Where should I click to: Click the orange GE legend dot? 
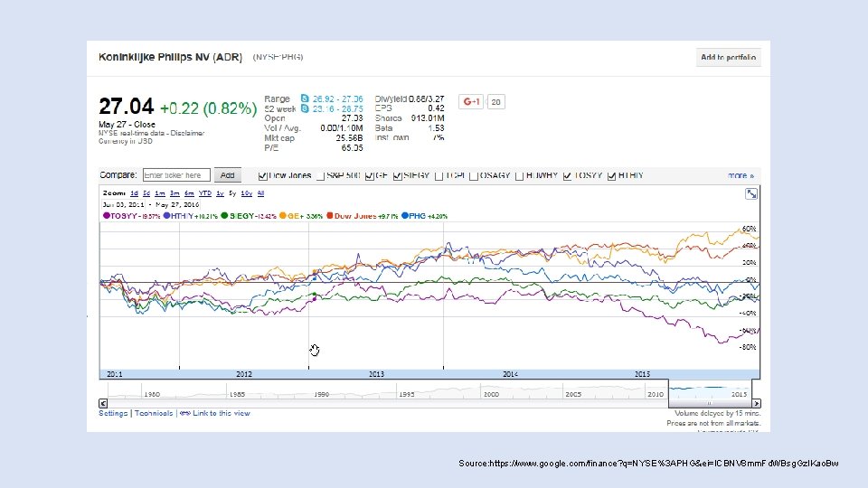283,216
